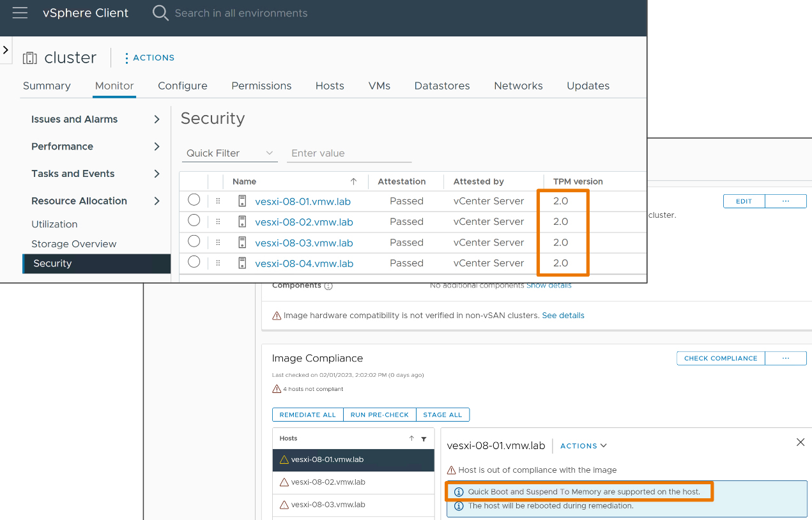
Task: Click warning icon of vesxi-08-01 in Hosts list
Action: pos(284,460)
